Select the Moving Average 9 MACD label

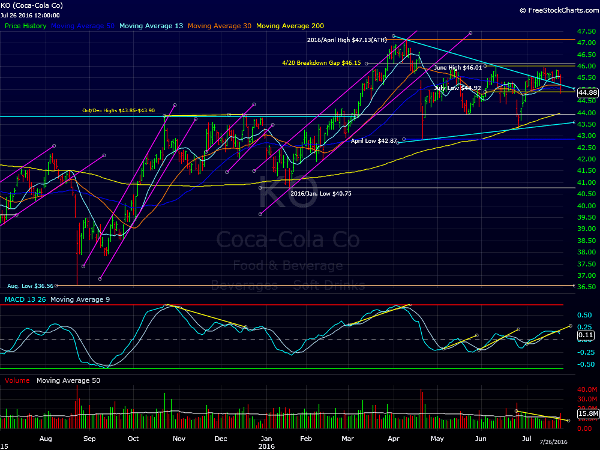point(80,300)
